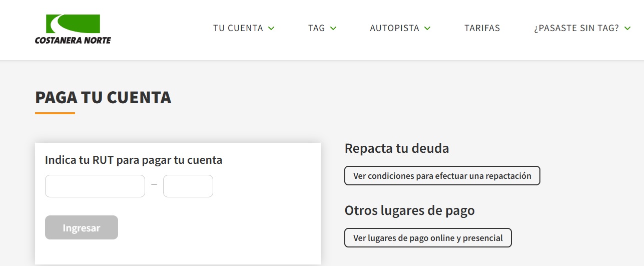This screenshot has height=266, width=644.
Task: Select AUTOPISTA in the navigation bar
Action: [x=394, y=28]
